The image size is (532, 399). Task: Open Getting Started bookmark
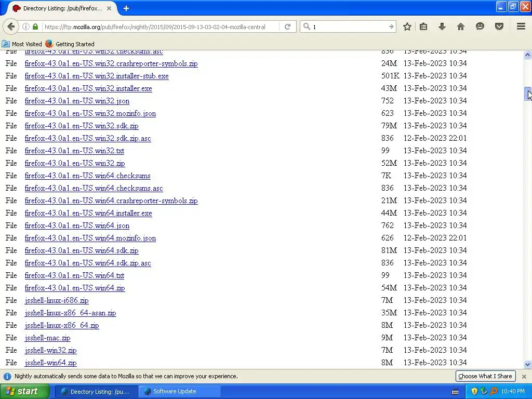[70, 44]
